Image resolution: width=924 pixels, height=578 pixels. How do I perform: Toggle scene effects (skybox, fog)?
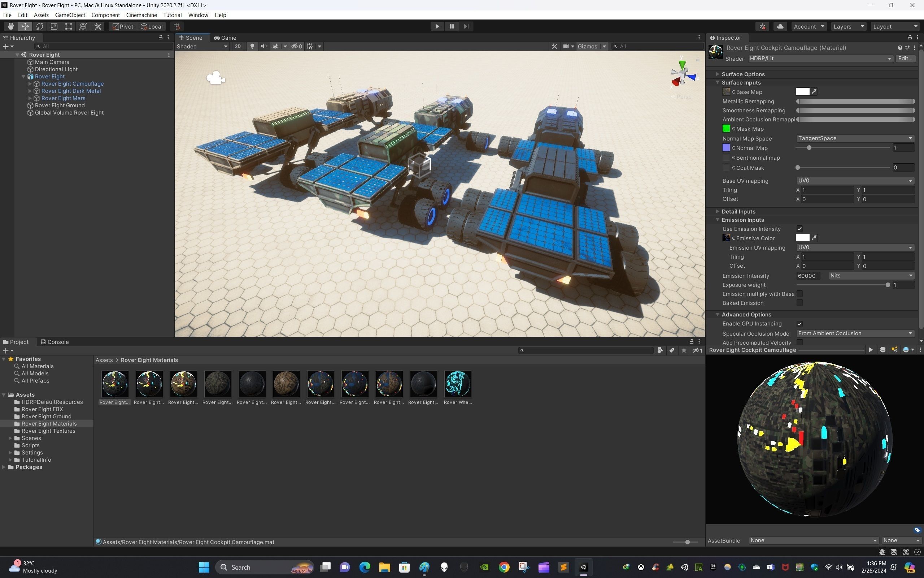tap(275, 46)
